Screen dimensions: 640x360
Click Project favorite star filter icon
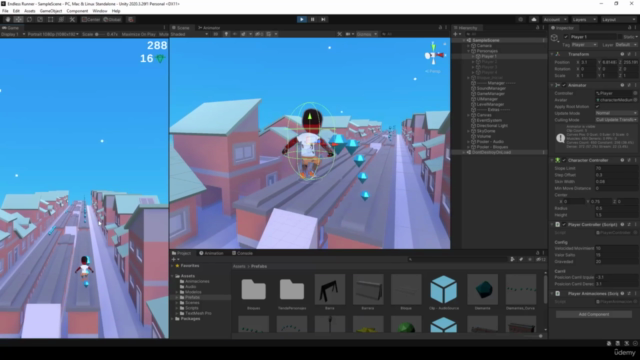[x=529, y=260]
